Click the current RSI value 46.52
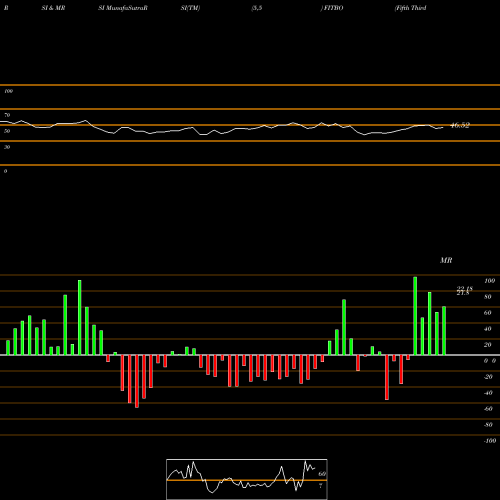 [x=460, y=125]
